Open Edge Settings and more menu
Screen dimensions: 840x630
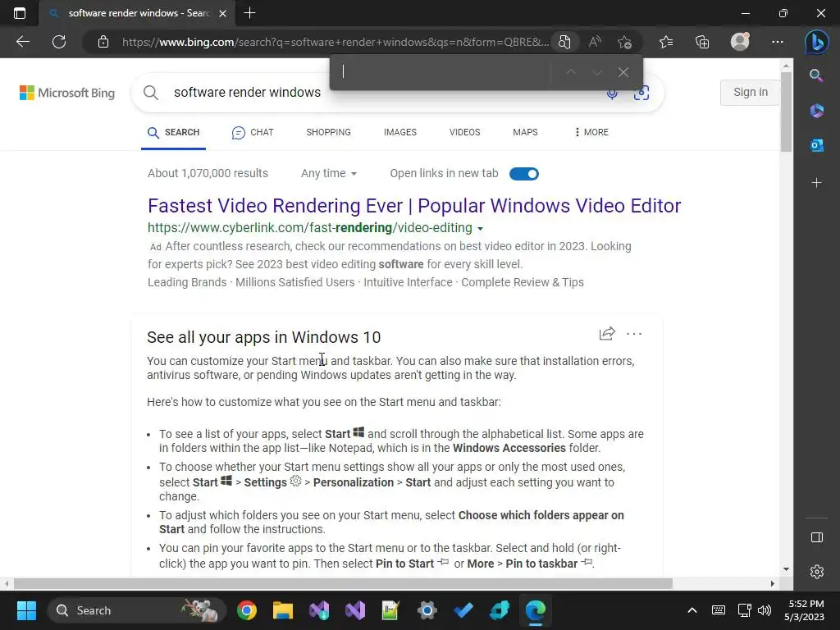(x=778, y=42)
